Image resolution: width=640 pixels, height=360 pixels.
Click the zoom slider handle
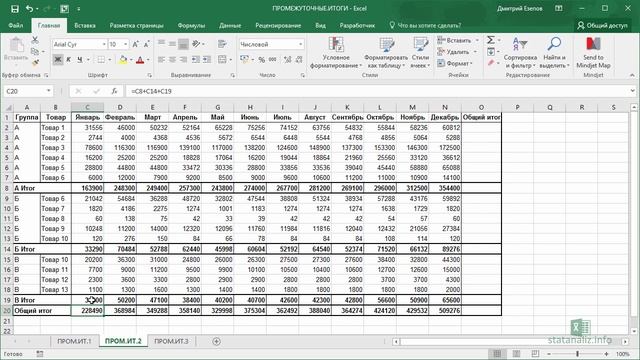pyautogui.click(x=578, y=353)
